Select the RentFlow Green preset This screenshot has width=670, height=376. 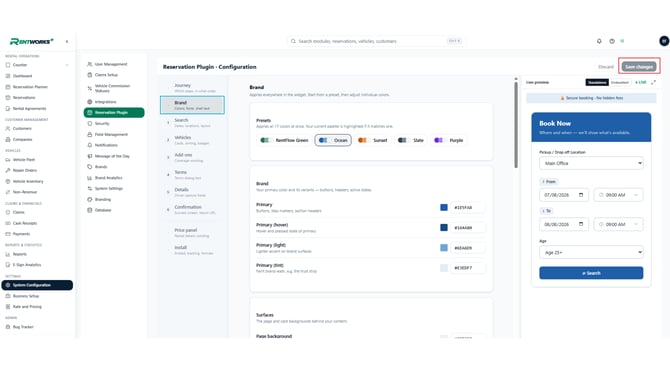(284, 140)
